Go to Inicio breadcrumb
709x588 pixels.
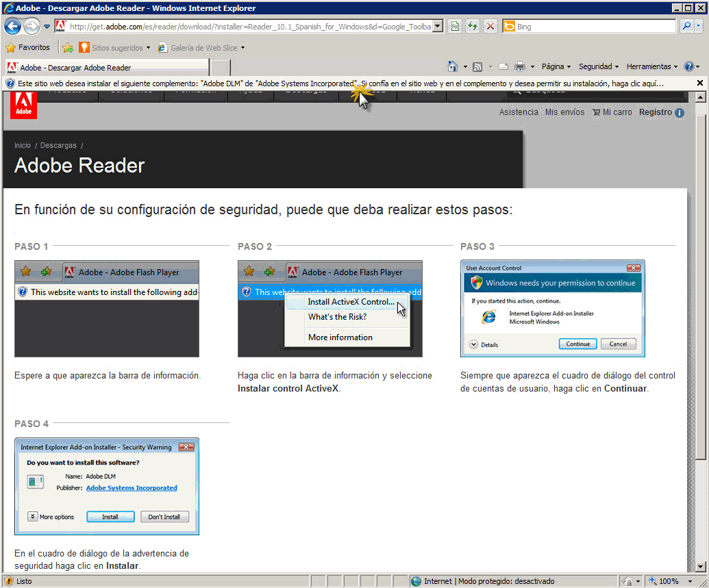coord(22,145)
